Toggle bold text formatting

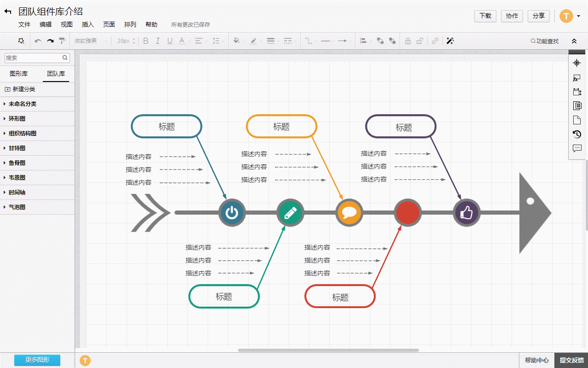tap(146, 41)
